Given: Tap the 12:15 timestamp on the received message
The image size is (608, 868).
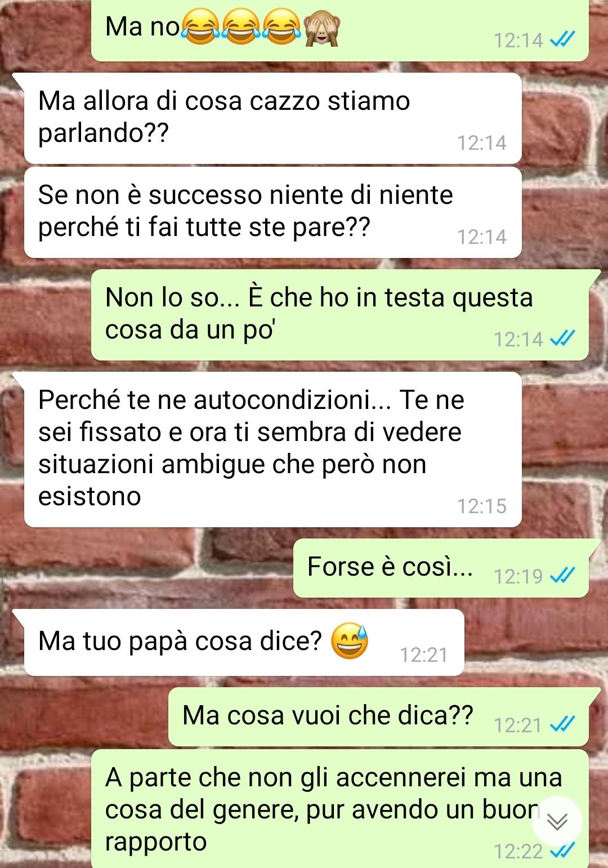Looking at the screenshot, I should coord(481,506).
